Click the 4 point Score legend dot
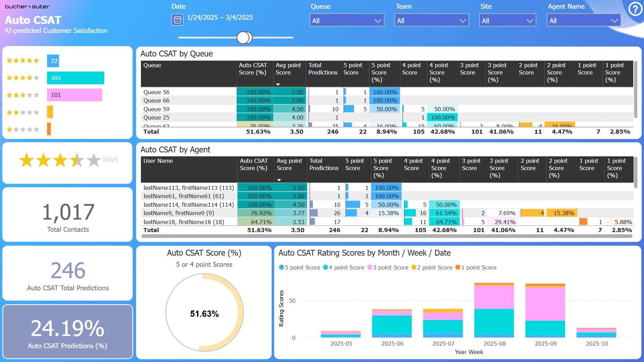This screenshot has width=644, height=362. [325, 267]
